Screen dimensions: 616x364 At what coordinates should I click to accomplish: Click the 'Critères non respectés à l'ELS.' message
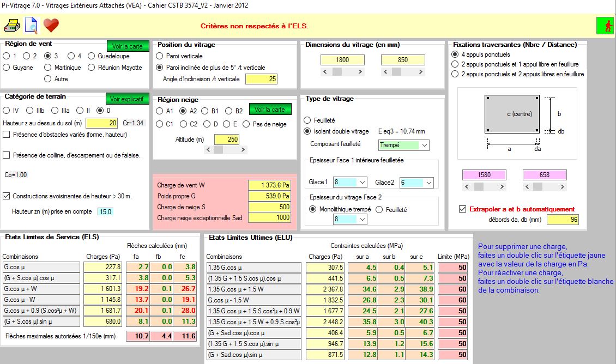(x=255, y=26)
